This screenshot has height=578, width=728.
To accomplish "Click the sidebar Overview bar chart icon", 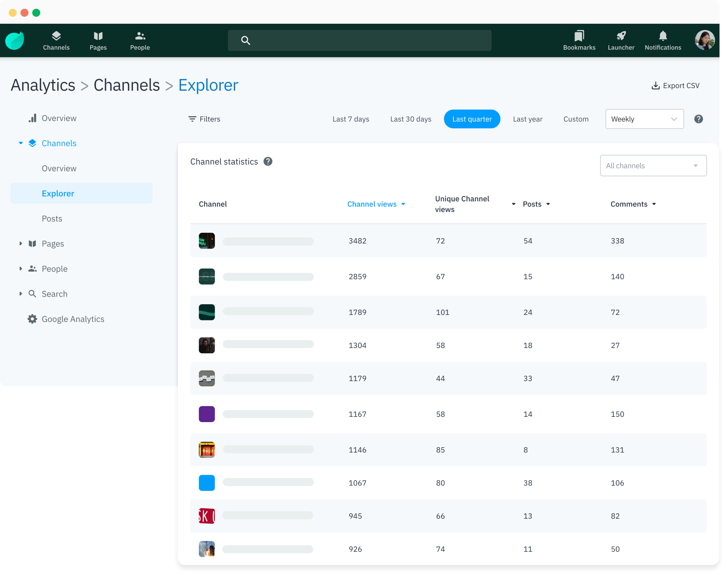I will pyautogui.click(x=32, y=118).
